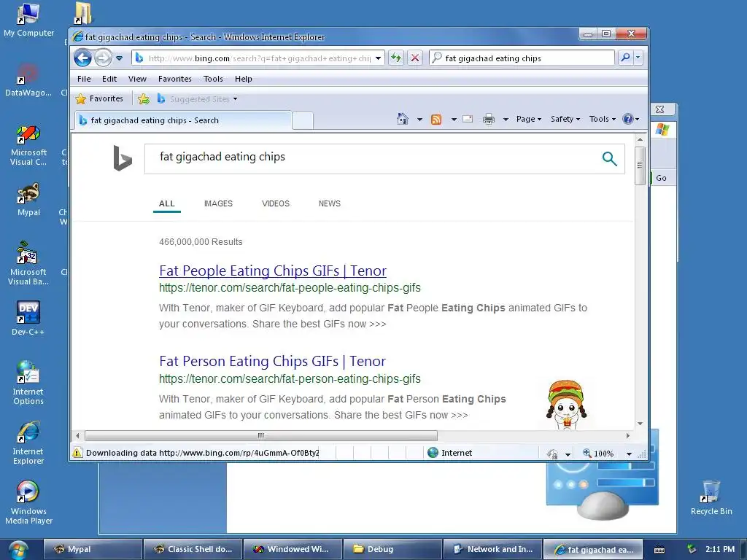Select the Dev-C++ desktop icon
The image size is (747, 560).
pyautogui.click(x=28, y=318)
